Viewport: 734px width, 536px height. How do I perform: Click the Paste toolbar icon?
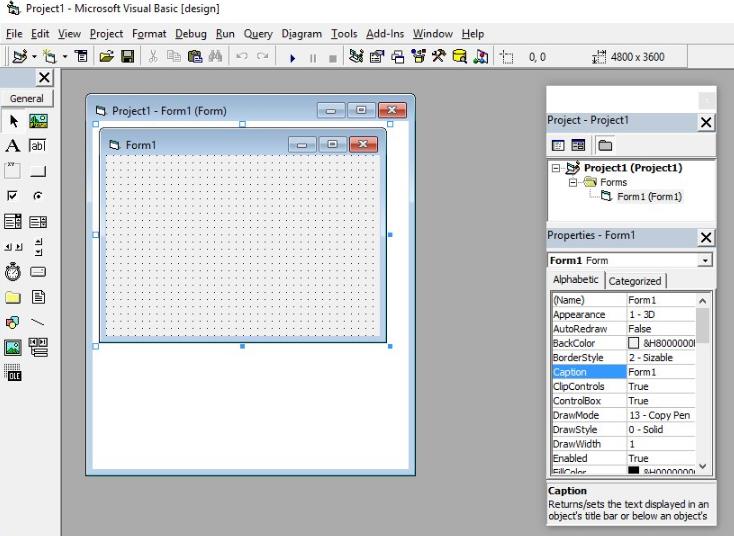point(195,57)
